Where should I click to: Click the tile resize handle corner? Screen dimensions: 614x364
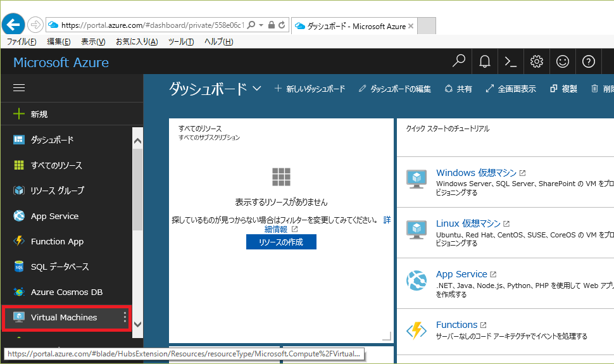pos(387,336)
